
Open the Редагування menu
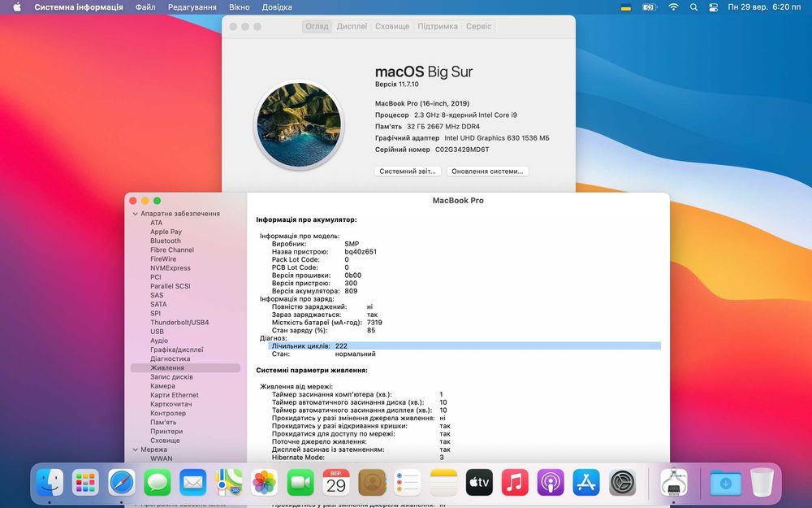[x=192, y=7]
